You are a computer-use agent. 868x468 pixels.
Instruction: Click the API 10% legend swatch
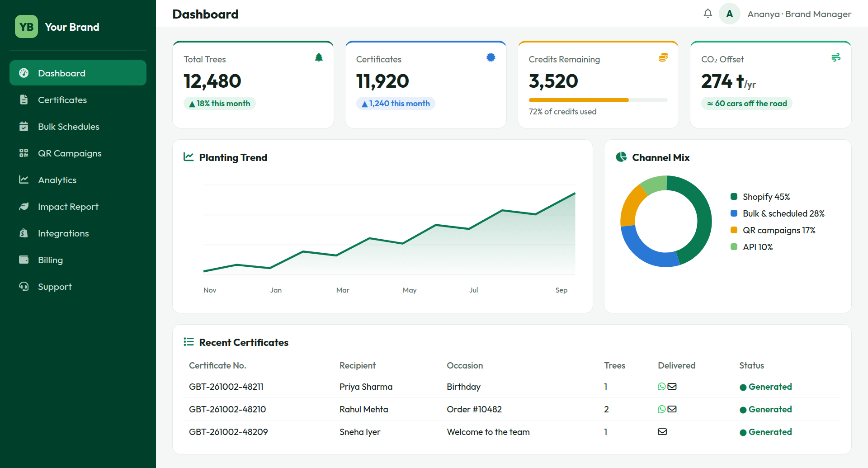tap(734, 246)
